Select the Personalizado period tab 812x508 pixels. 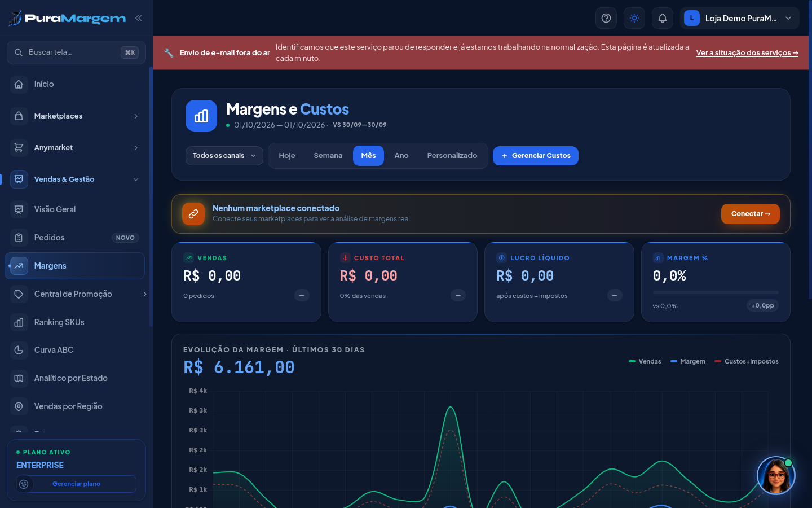point(452,156)
